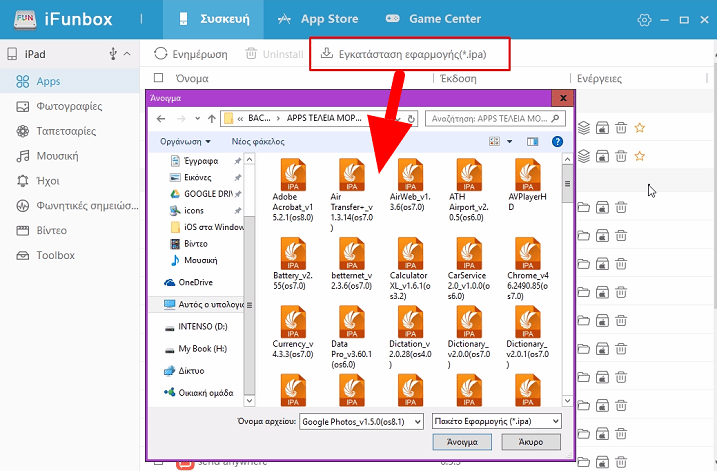717x471 pixels.
Task: Click the Αναζήτηση search field
Action: [x=495, y=119]
